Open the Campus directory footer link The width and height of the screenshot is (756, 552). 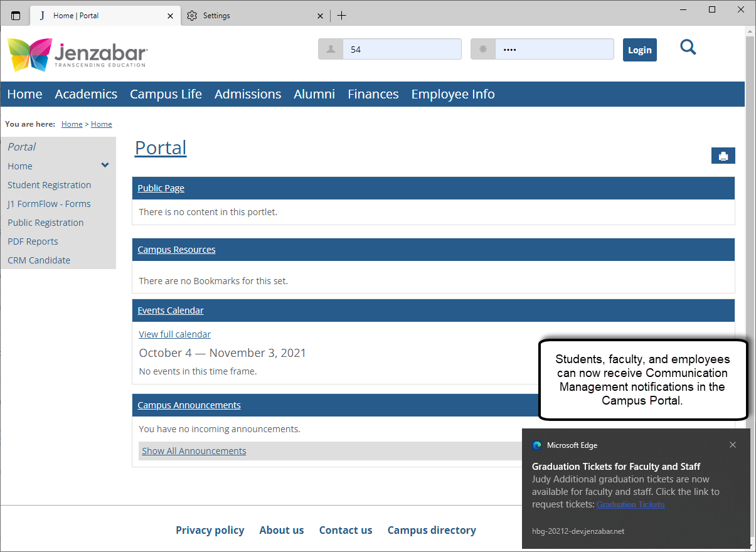point(432,530)
